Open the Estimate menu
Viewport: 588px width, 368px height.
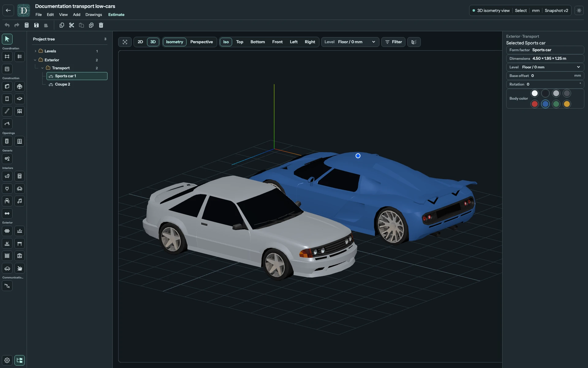pos(116,15)
